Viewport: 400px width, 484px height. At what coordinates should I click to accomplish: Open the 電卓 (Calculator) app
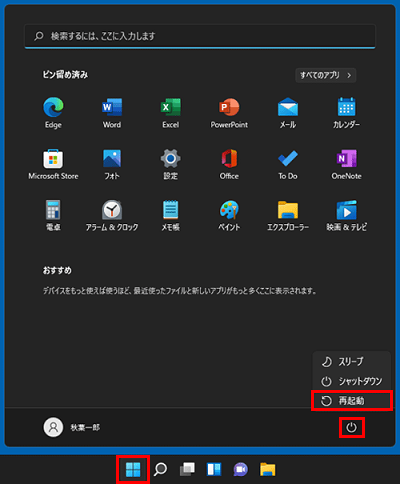53,215
